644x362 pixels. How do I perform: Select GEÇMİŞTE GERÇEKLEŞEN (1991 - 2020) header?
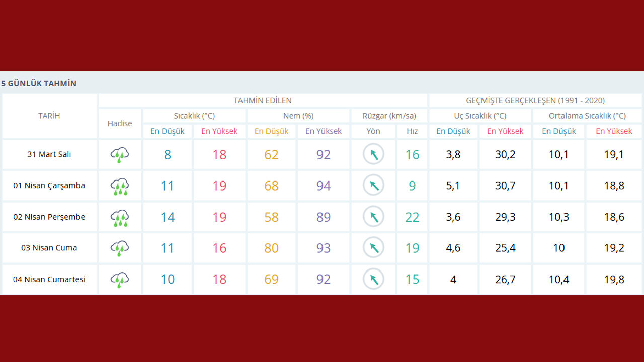[x=535, y=100]
